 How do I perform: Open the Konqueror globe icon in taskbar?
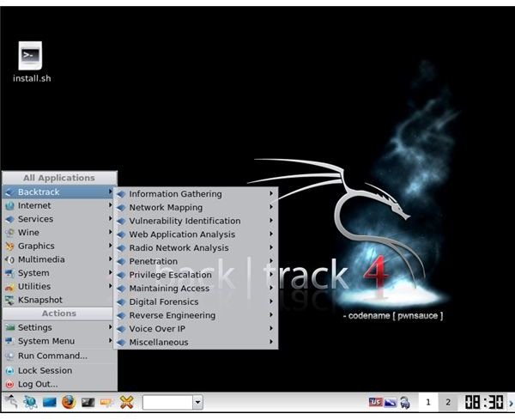[x=30, y=402]
